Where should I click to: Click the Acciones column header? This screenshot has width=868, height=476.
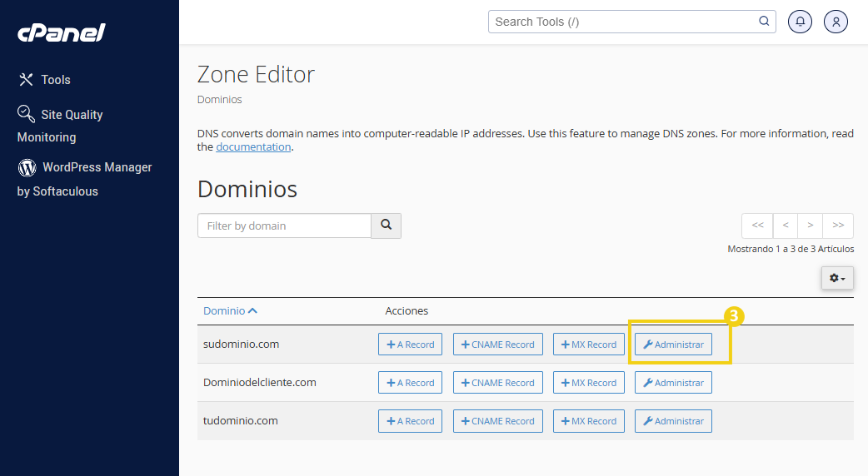407,310
